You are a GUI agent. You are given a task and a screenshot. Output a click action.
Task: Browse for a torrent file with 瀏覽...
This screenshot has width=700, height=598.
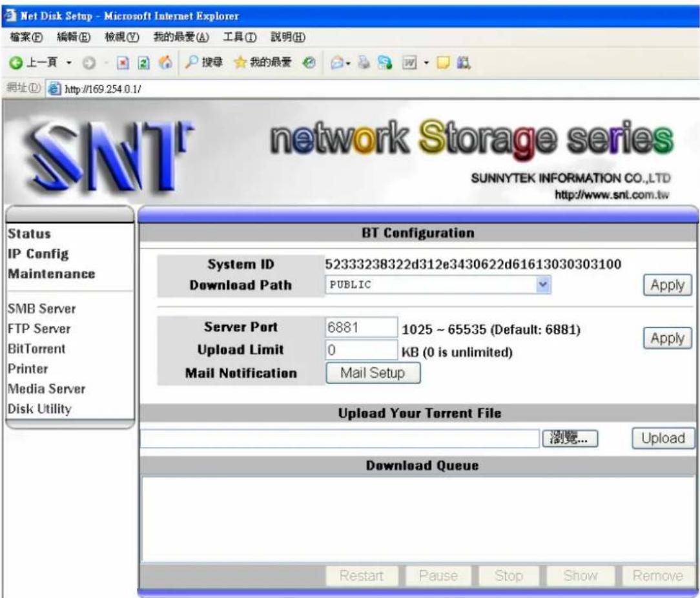pos(570,438)
